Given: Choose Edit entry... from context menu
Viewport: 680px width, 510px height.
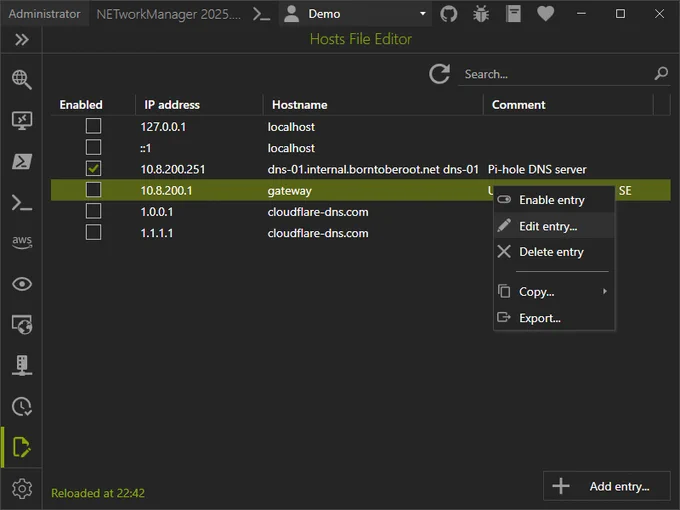Looking at the screenshot, I should coord(554,226).
